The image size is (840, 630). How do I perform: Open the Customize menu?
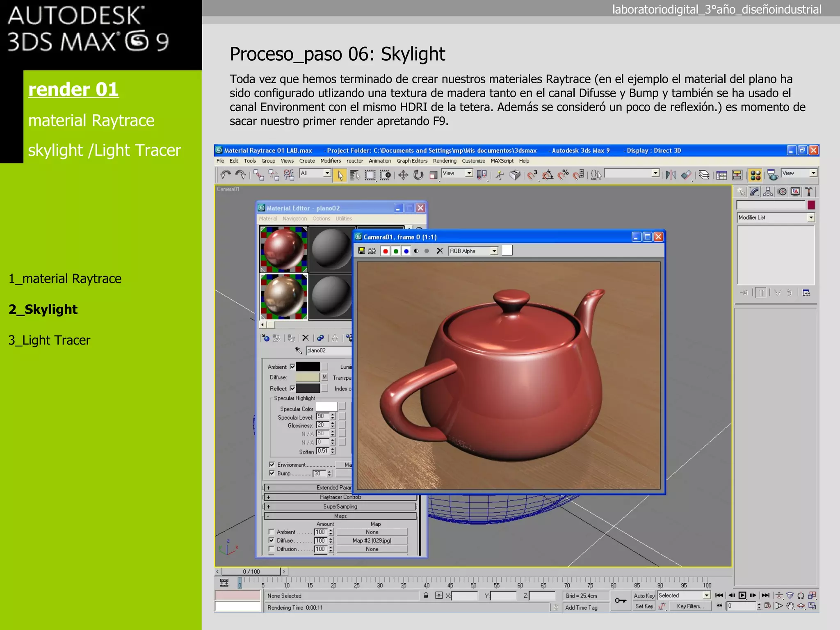[473, 161]
